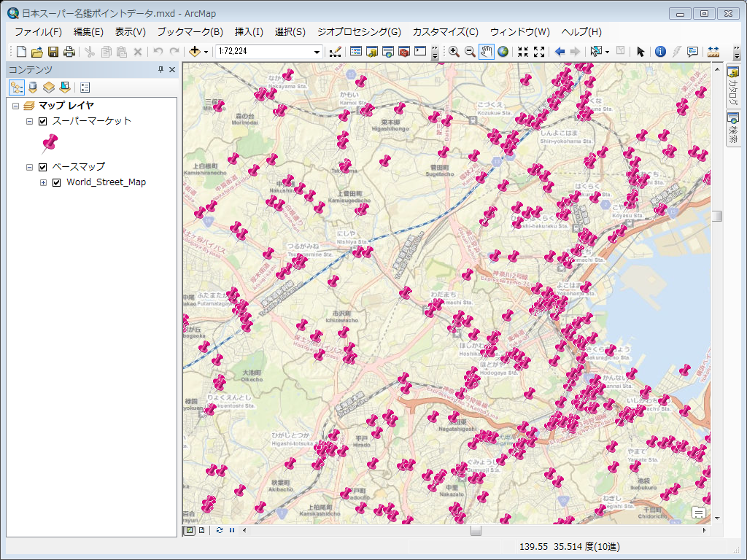Open the 表示(V) menu
This screenshot has width=747, height=560.
(130, 32)
